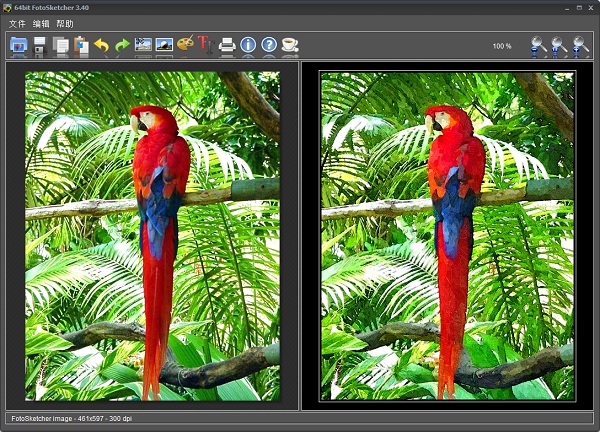Viewport: 600px width, 432px height.
Task: Open the 帮助 menu
Action: [x=65, y=23]
